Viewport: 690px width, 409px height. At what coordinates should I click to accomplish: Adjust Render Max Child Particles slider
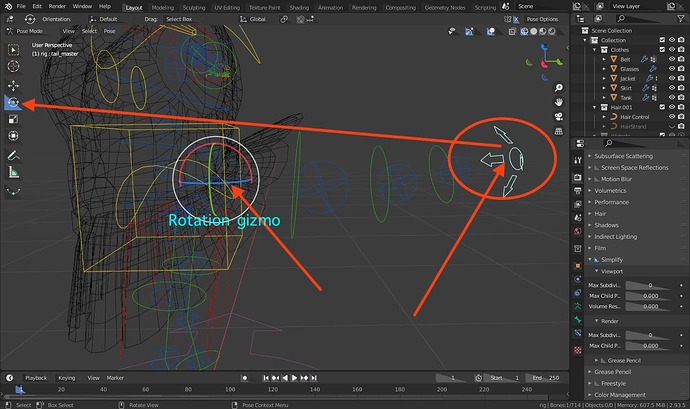[650, 346]
